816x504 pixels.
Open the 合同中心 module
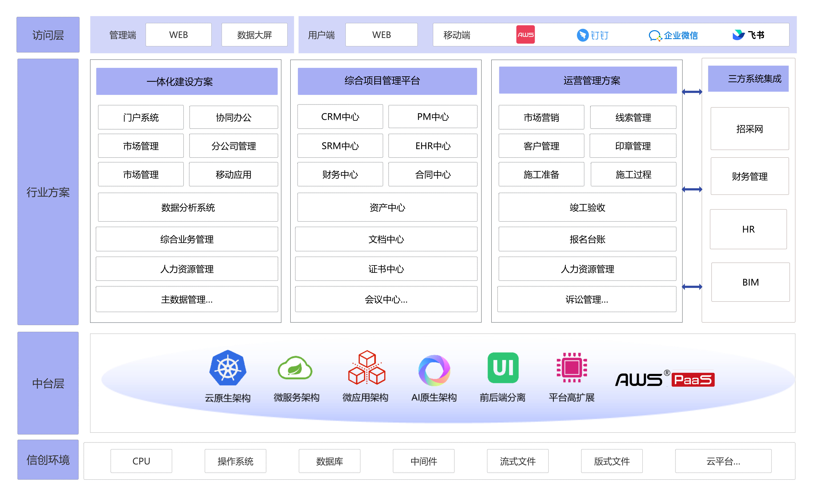(x=433, y=174)
